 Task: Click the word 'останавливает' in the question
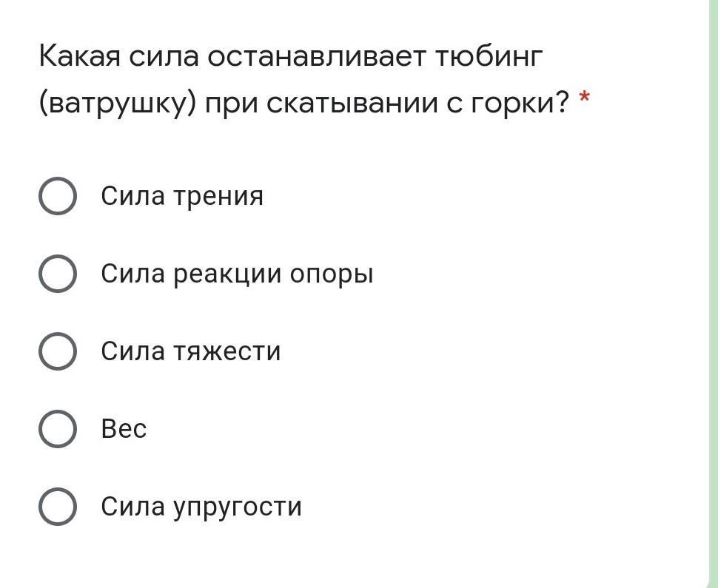tap(316, 56)
